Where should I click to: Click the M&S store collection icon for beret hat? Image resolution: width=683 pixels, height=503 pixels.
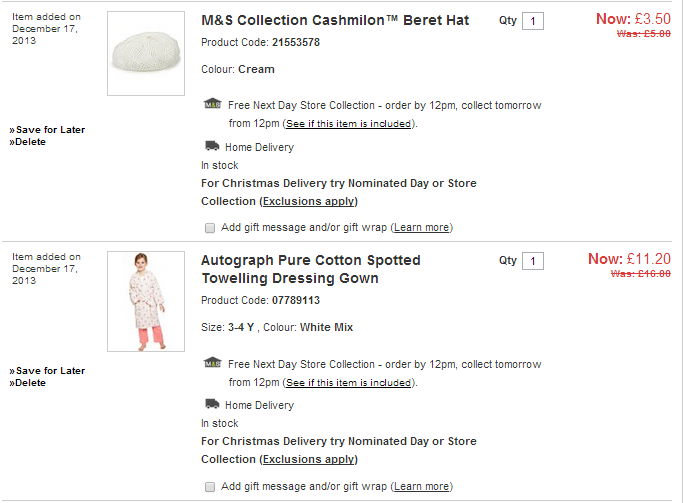[212, 104]
